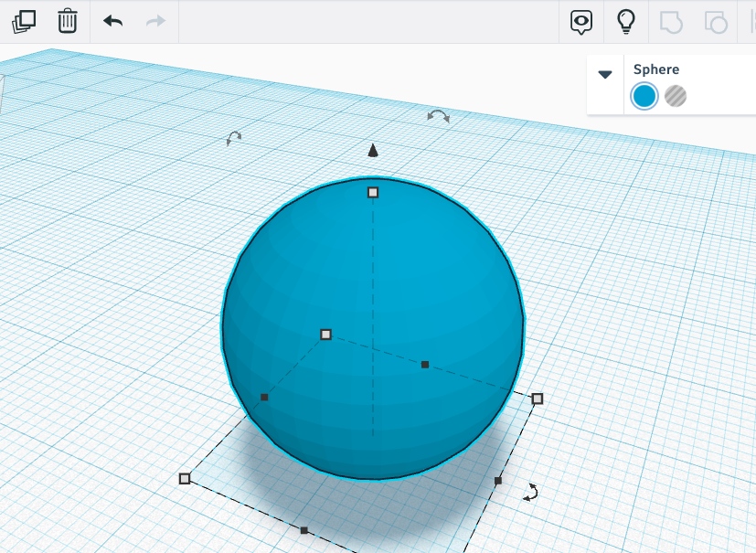Click the Group shapes icon

point(671,21)
